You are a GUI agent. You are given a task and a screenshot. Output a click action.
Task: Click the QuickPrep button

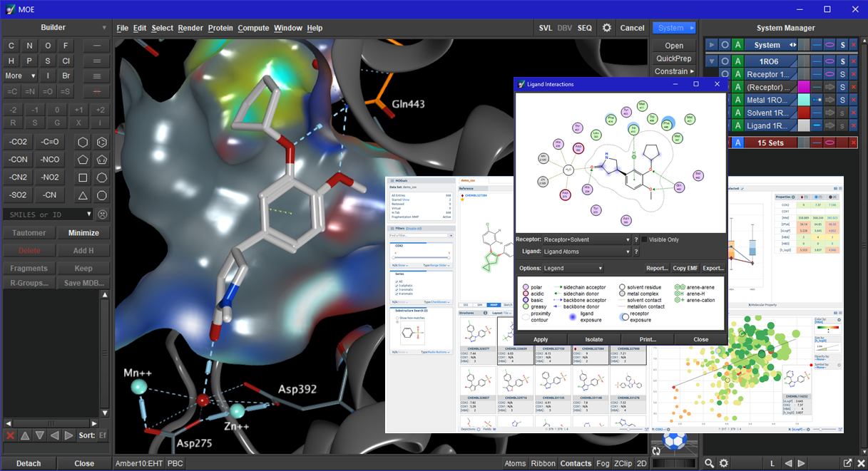pos(674,58)
